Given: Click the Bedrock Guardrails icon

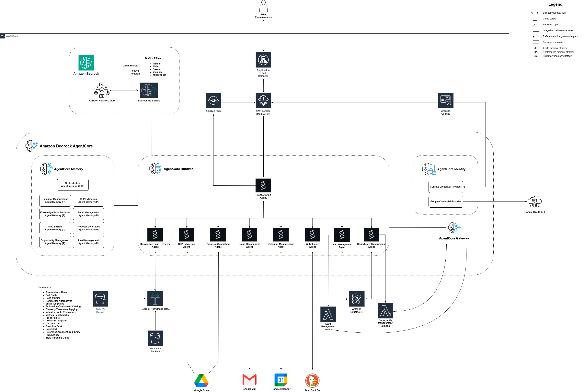Looking at the screenshot, I should tap(149, 90).
